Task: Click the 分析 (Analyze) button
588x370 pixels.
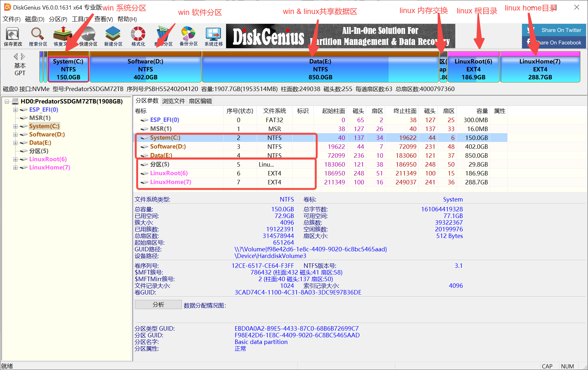Action: click(x=158, y=305)
